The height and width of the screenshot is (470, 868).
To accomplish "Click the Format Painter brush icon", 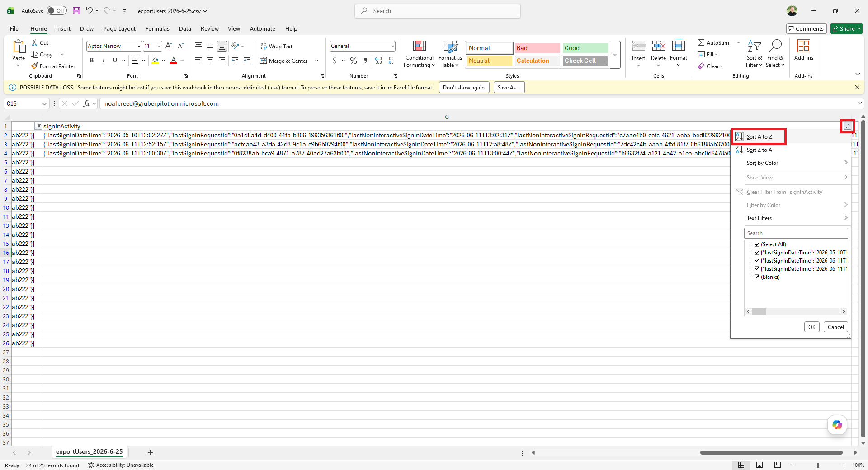I will tap(34, 66).
